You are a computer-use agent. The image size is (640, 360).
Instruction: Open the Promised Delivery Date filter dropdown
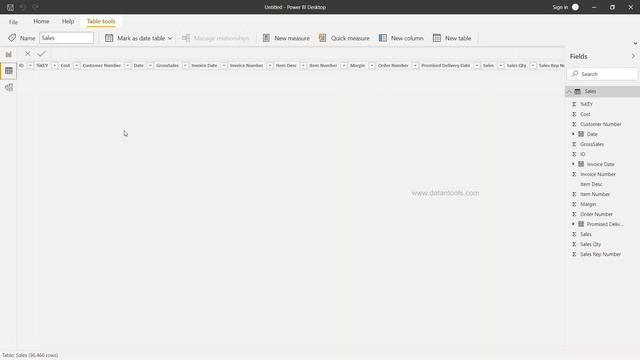477,66
